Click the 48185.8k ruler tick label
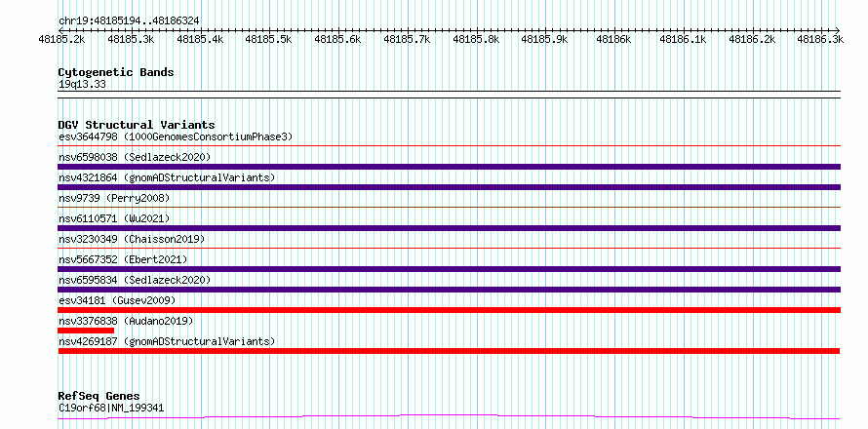 click(x=476, y=39)
